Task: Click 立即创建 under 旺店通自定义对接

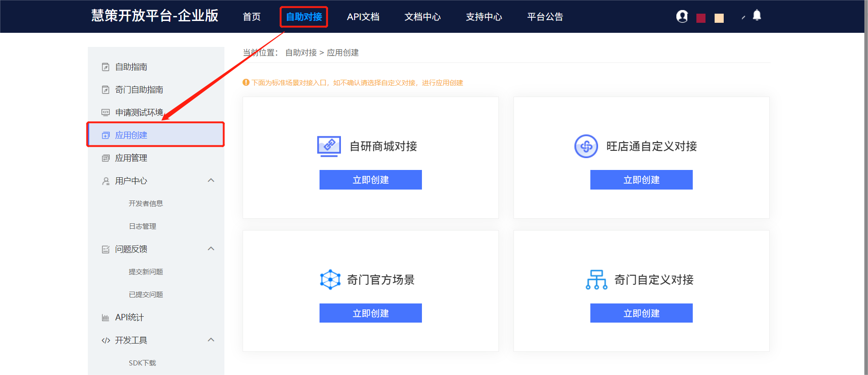Action: [x=641, y=180]
